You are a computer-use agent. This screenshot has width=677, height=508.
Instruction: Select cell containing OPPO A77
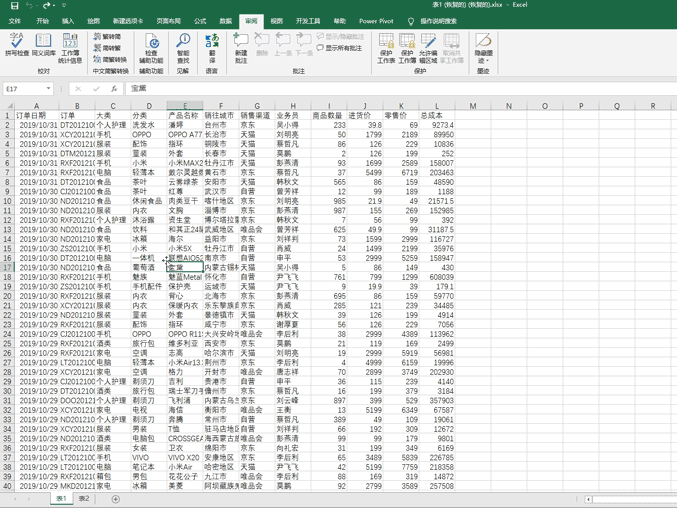pos(185,135)
